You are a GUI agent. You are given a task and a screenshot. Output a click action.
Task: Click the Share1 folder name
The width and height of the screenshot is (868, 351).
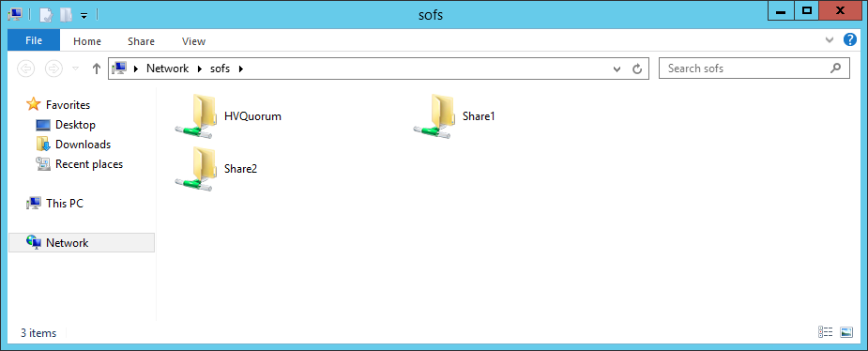[479, 116]
